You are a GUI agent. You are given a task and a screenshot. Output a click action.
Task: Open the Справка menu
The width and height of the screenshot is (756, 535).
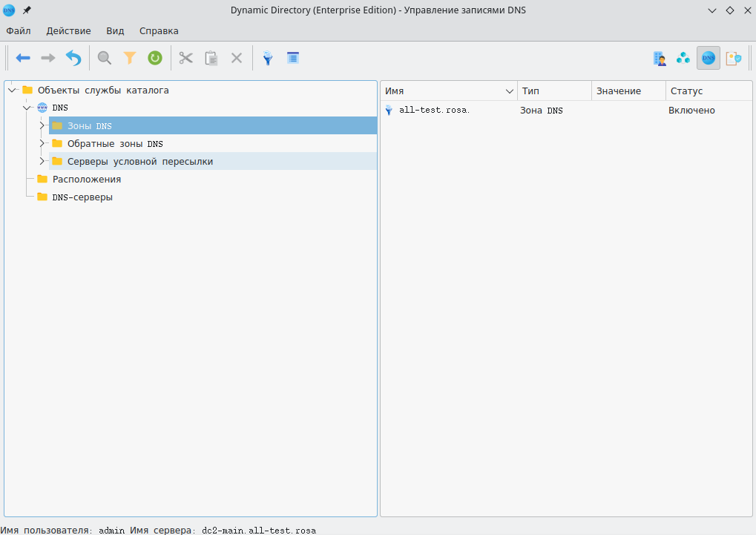click(159, 31)
